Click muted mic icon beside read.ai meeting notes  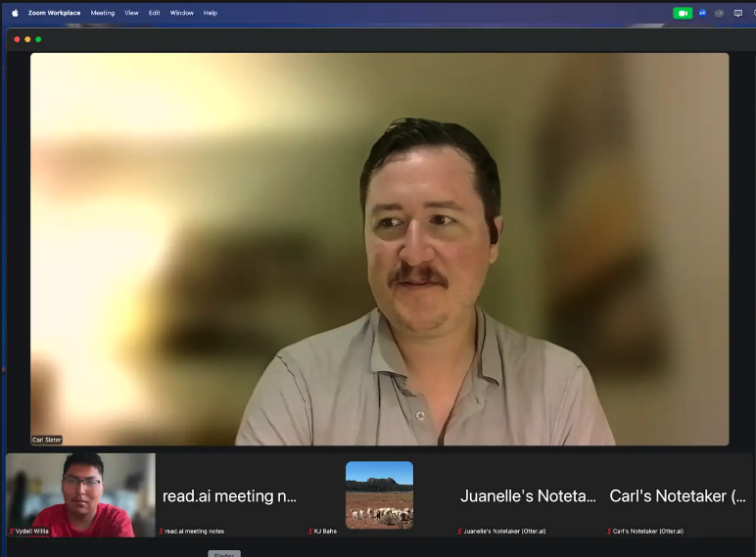click(x=161, y=532)
